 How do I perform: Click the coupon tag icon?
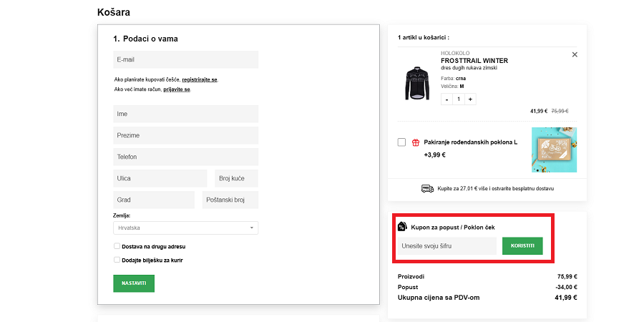pos(403,227)
